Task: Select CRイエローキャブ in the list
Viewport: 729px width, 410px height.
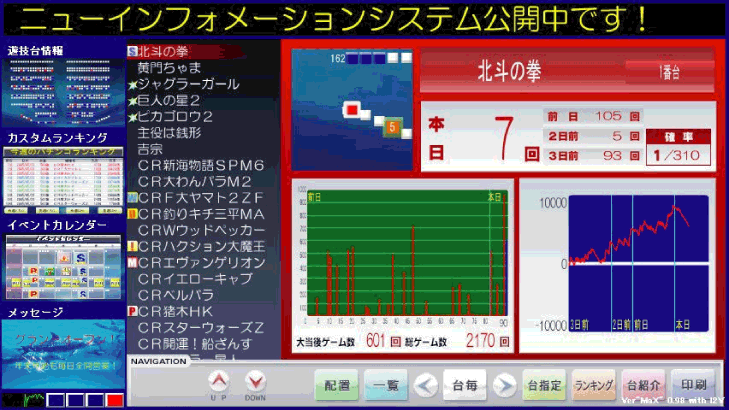Action: coord(195,279)
